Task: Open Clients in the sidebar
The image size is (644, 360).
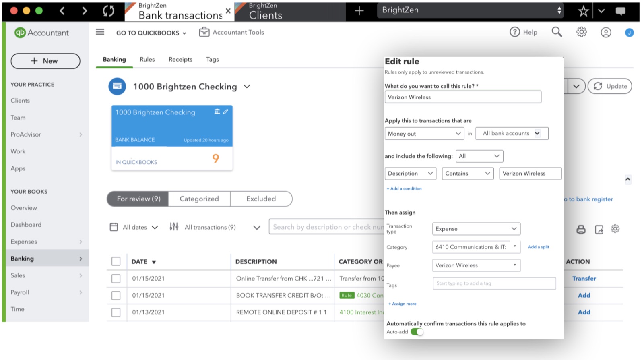Action: (20, 101)
